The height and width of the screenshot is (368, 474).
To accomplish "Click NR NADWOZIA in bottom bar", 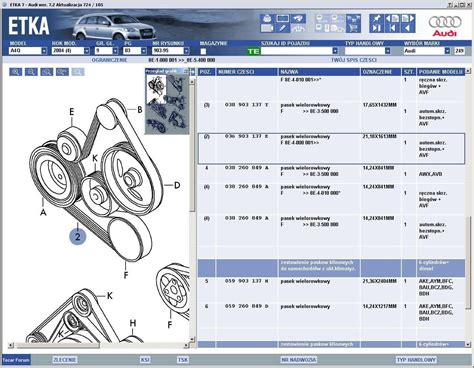I will (299, 360).
